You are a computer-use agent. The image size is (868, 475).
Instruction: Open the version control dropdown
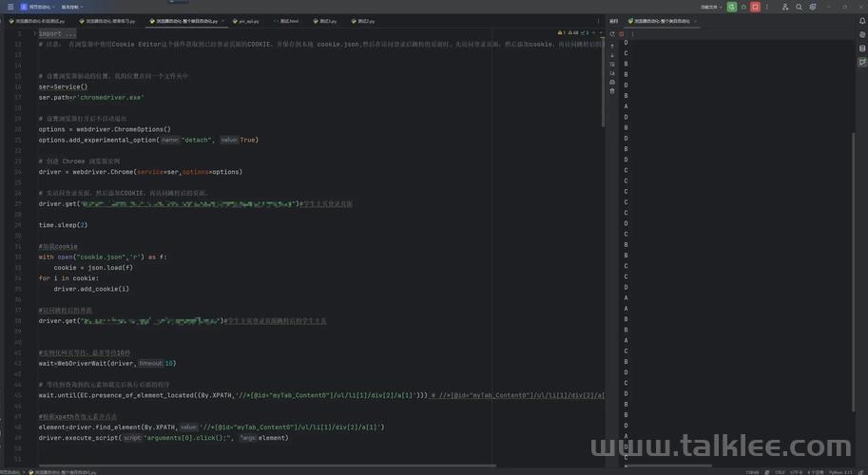pos(72,7)
